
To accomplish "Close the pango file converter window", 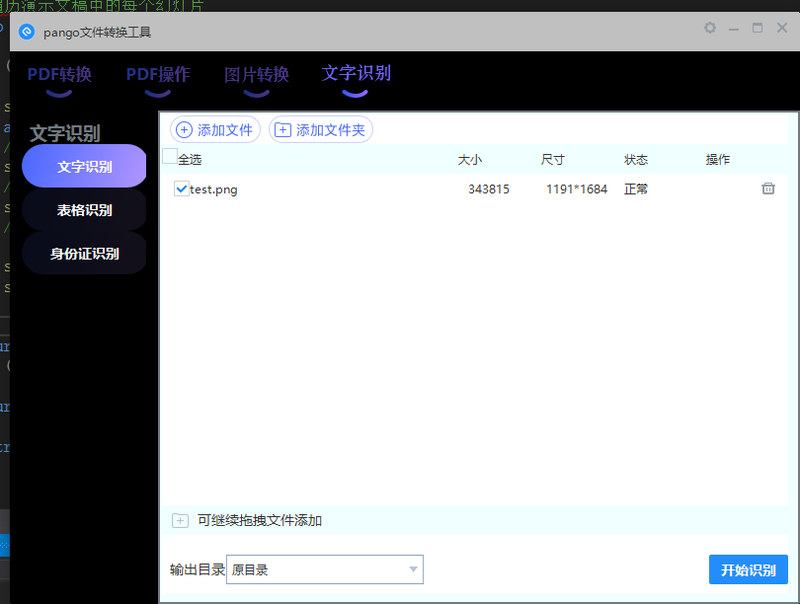I will pos(782,28).
